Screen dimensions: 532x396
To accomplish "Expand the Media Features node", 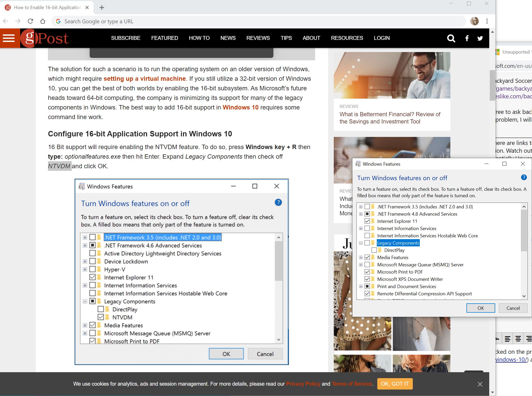I will point(361,257).
